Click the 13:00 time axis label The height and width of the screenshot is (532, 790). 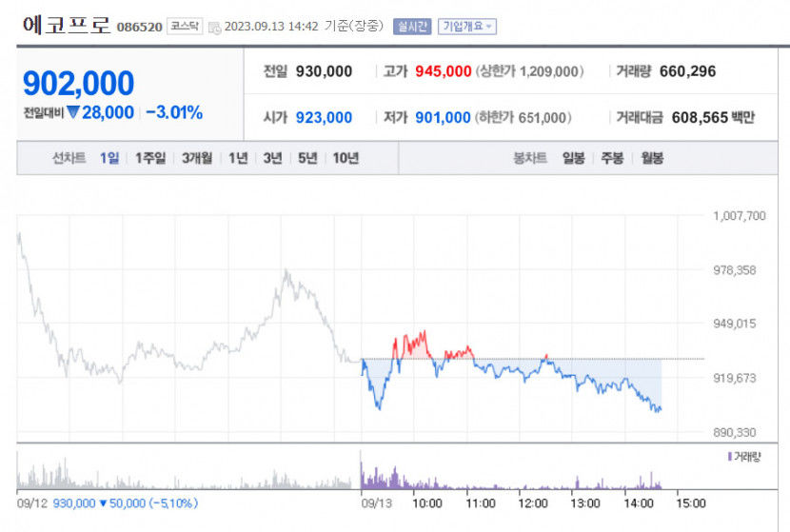[585, 503]
